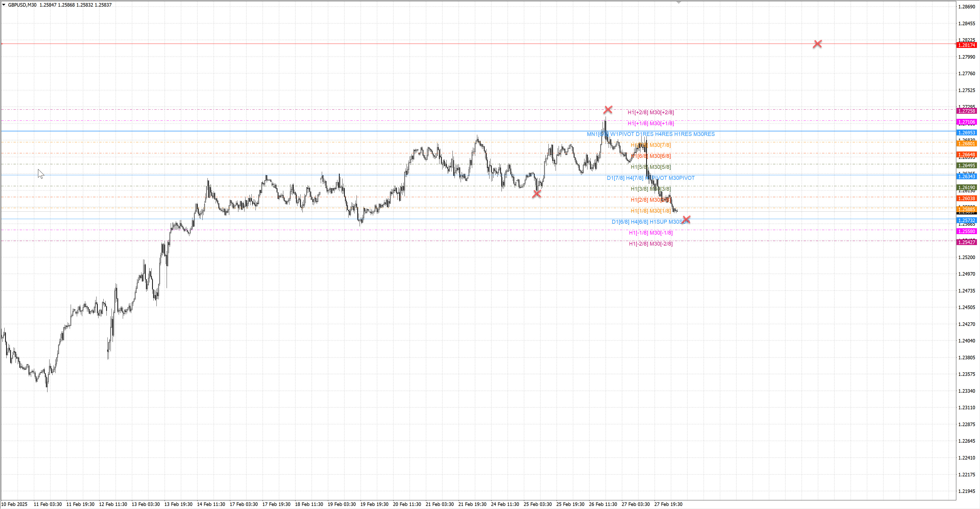The height and width of the screenshot is (509, 980).
Task: Click the gray chart shift triangle at the top edge
Action: (x=678, y=2)
